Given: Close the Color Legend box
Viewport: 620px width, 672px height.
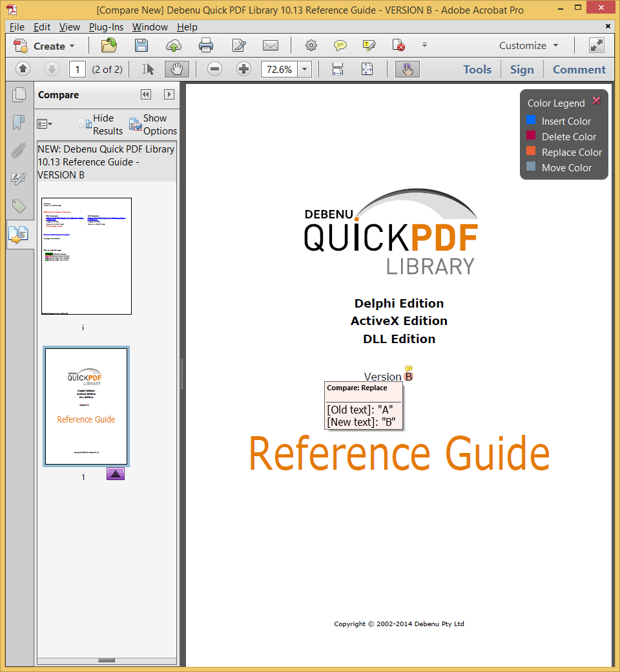Looking at the screenshot, I should [596, 101].
